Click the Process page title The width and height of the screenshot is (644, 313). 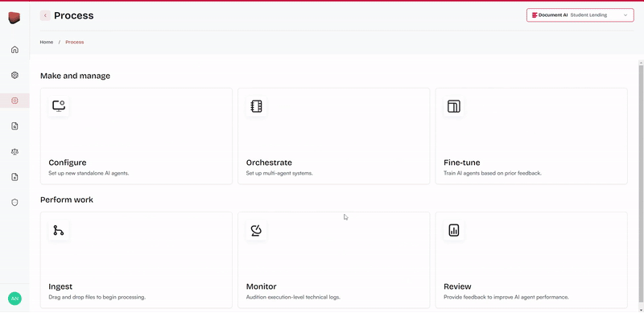point(74,15)
